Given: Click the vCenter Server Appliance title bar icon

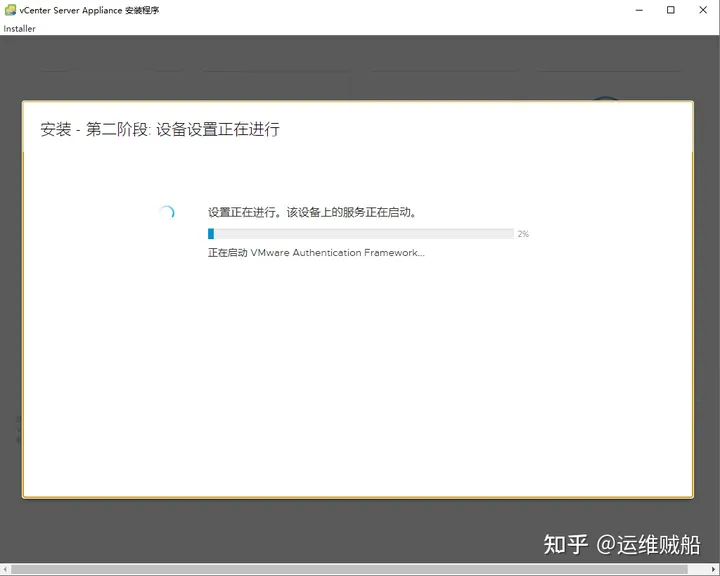Looking at the screenshot, I should tap(10, 10).
